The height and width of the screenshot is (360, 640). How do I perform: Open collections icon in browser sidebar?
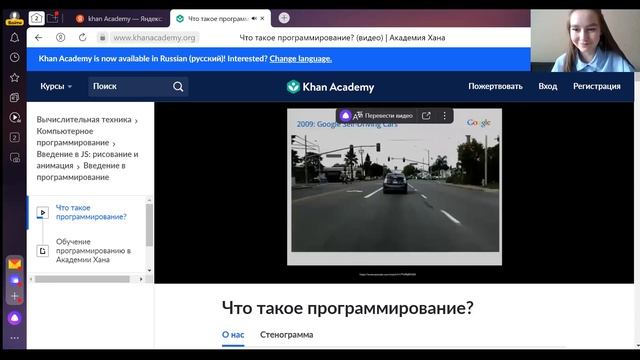14,97
